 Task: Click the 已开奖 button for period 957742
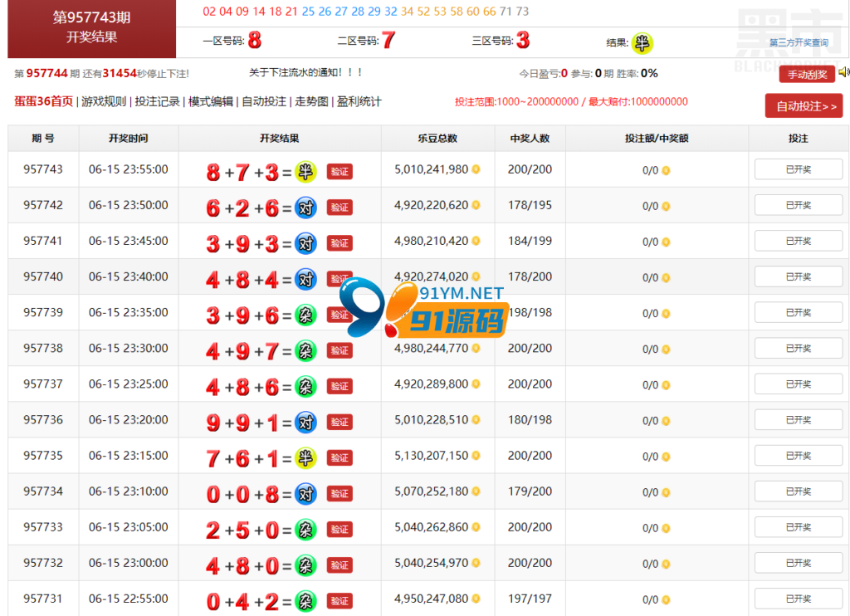pos(799,205)
